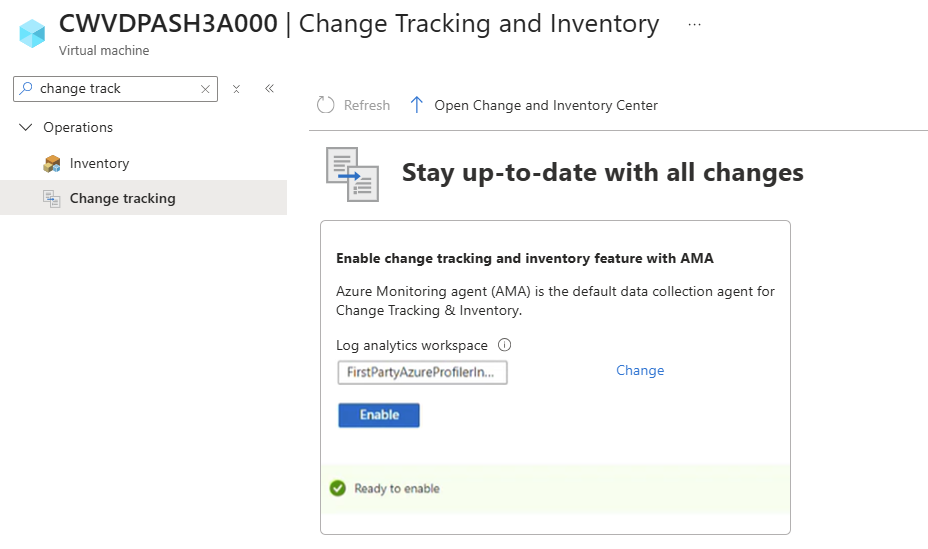Screen dimensions: 928x549
Task: Click the Log analytics workspace field
Action: click(423, 373)
